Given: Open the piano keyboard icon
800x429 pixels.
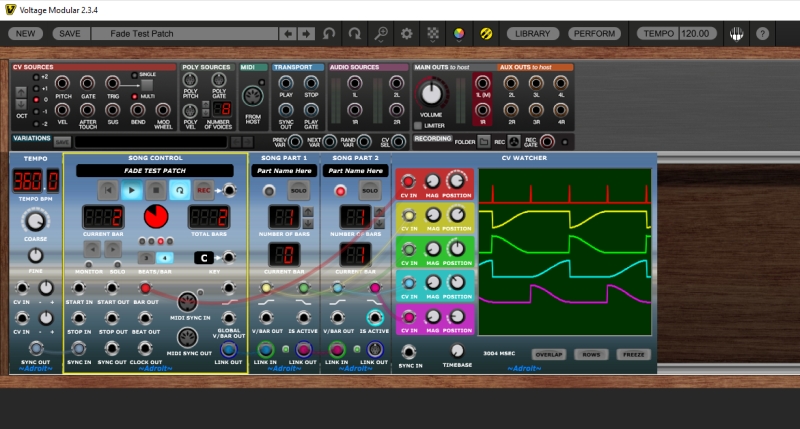Looking at the screenshot, I should tap(736, 34).
